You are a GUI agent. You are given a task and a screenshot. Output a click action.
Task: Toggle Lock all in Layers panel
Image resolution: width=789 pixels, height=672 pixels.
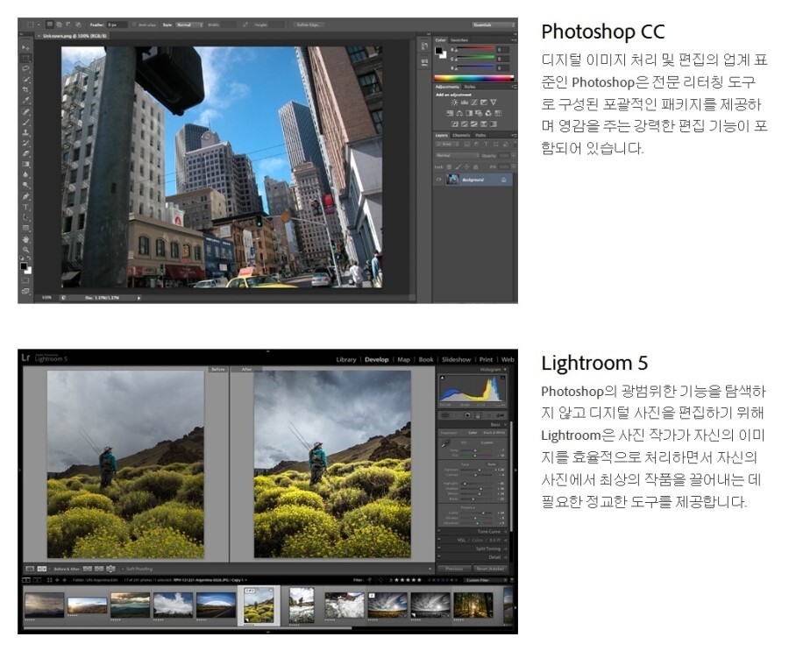pyautogui.click(x=475, y=167)
